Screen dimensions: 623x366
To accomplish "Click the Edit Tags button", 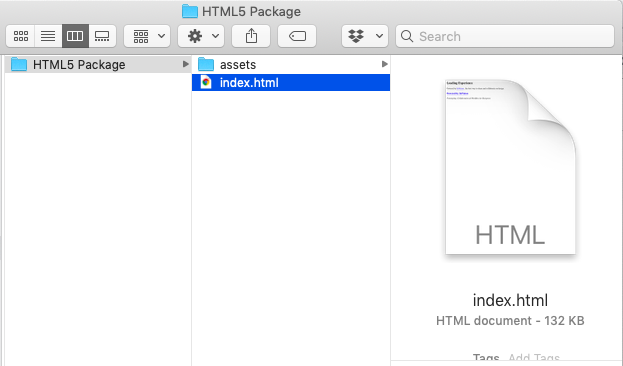I will click(x=297, y=36).
